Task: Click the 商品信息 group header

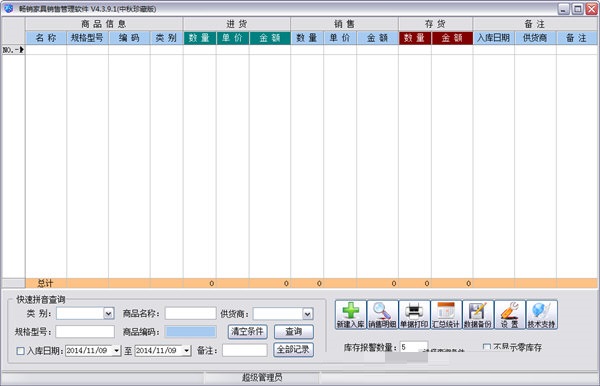Action: coord(104,24)
